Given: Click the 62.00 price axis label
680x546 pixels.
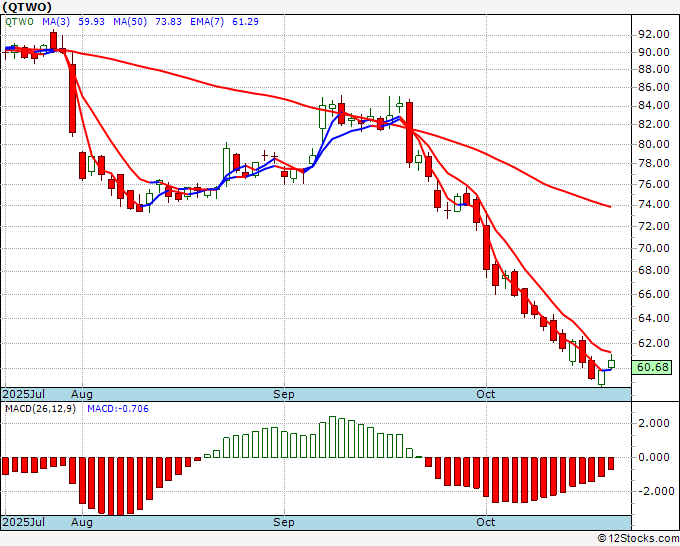Looking at the screenshot, I should pyautogui.click(x=654, y=343).
